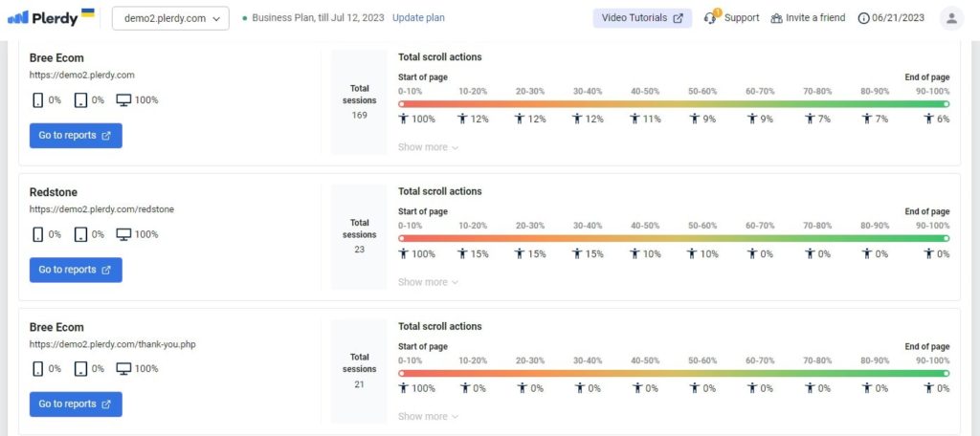Click the info icon beside the date 06/21/2023
Screen dimensions: 980x436
tap(864, 18)
